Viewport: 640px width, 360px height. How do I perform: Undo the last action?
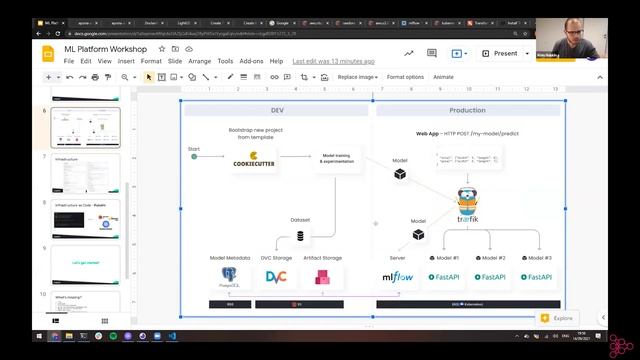click(70, 77)
